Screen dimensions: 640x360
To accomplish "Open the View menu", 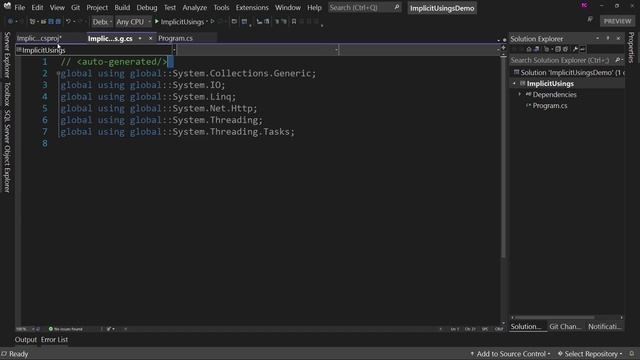I will click(57, 8).
